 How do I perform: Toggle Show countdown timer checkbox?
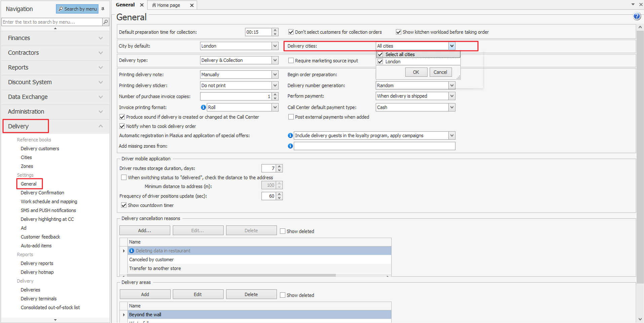point(124,205)
